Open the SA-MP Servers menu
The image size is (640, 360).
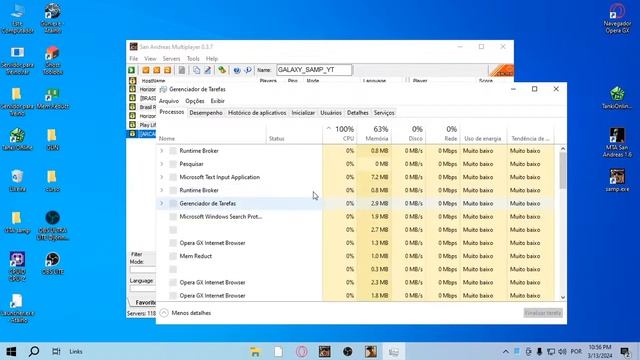[x=171, y=59]
